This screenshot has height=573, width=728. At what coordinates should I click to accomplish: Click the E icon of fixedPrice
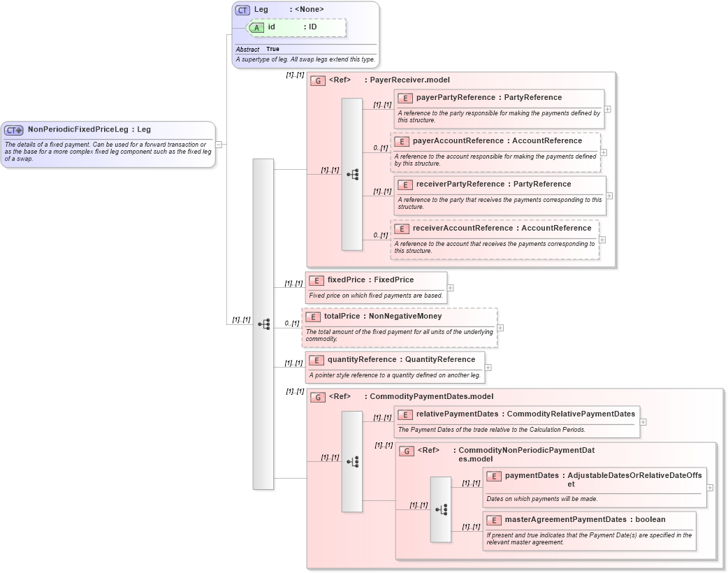(316, 280)
